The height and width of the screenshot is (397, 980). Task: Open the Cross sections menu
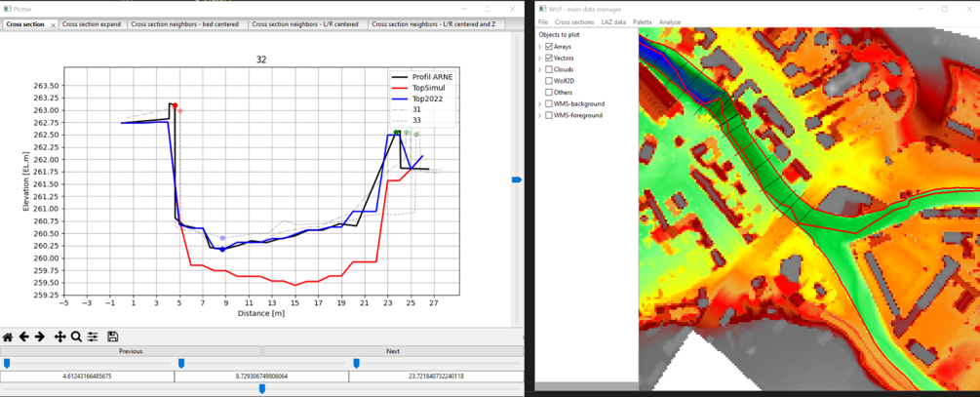(574, 21)
